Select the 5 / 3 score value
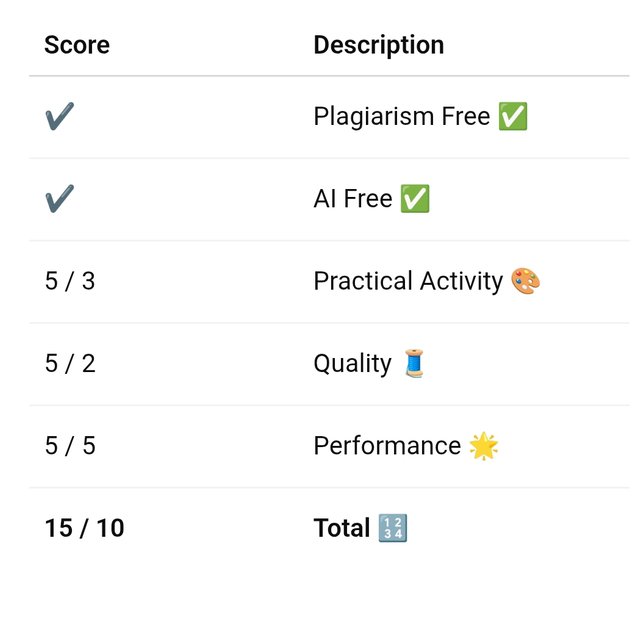The height and width of the screenshot is (618, 640). tap(70, 281)
